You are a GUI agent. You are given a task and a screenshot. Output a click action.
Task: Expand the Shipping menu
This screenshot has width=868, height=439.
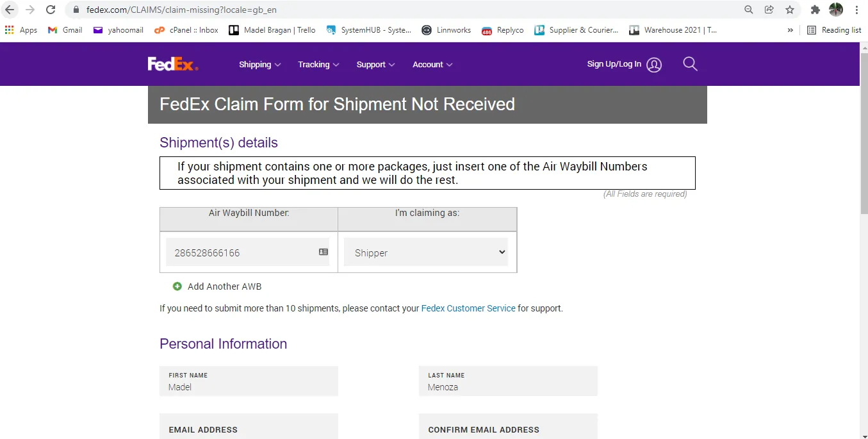click(260, 65)
